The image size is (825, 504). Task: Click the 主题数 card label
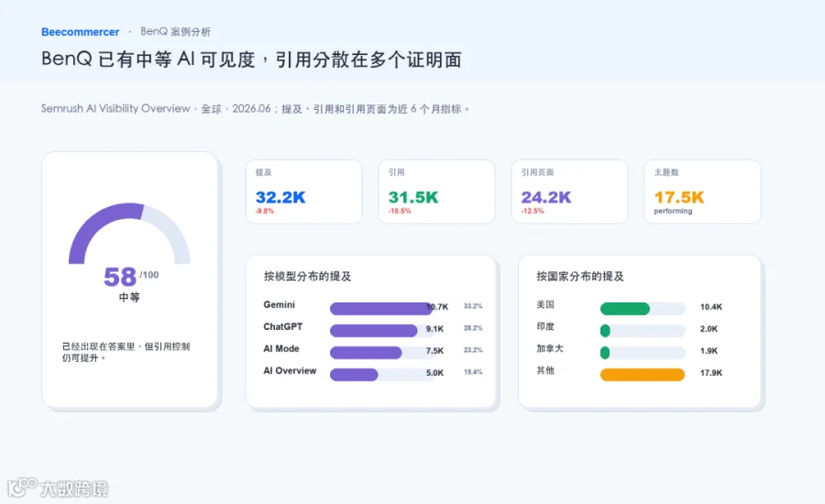[666, 172]
